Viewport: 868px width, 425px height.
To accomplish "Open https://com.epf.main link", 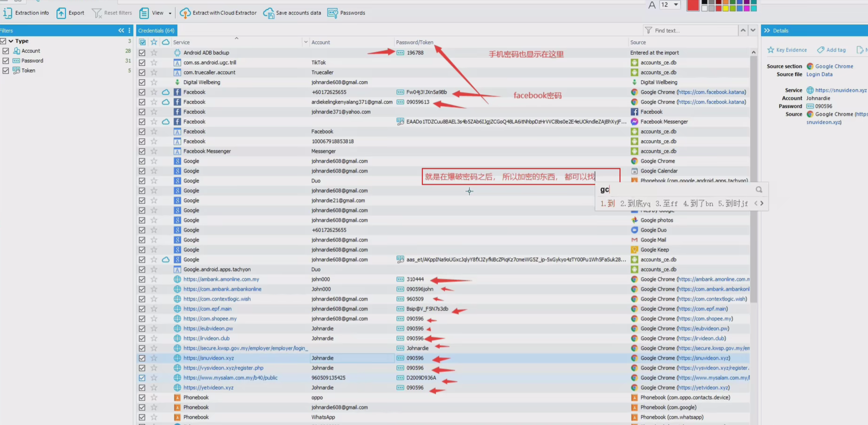I will tap(207, 309).
